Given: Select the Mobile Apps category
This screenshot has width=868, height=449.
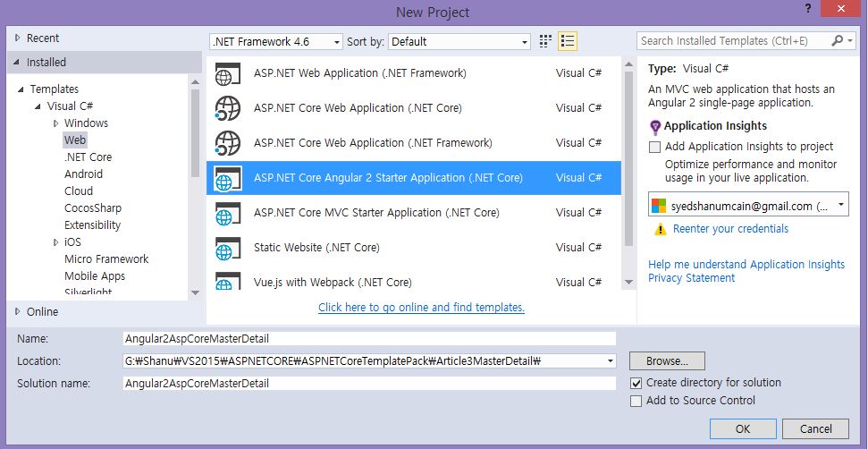Looking at the screenshot, I should point(95,276).
